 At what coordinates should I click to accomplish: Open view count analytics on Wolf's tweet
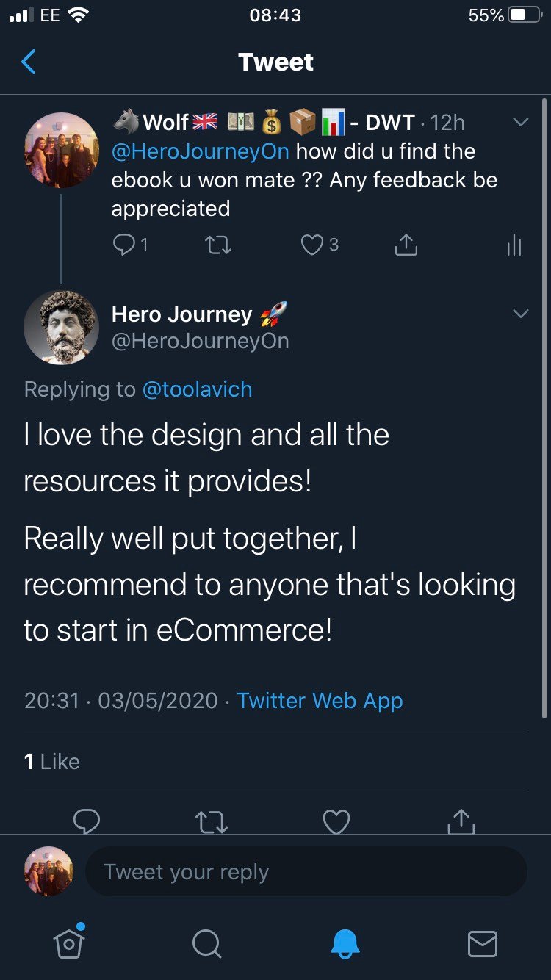click(514, 245)
